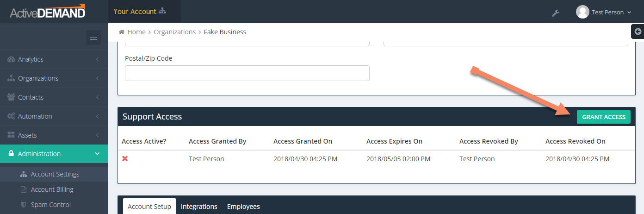Click the Grant Access button
This screenshot has height=214, width=644.
click(604, 117)
